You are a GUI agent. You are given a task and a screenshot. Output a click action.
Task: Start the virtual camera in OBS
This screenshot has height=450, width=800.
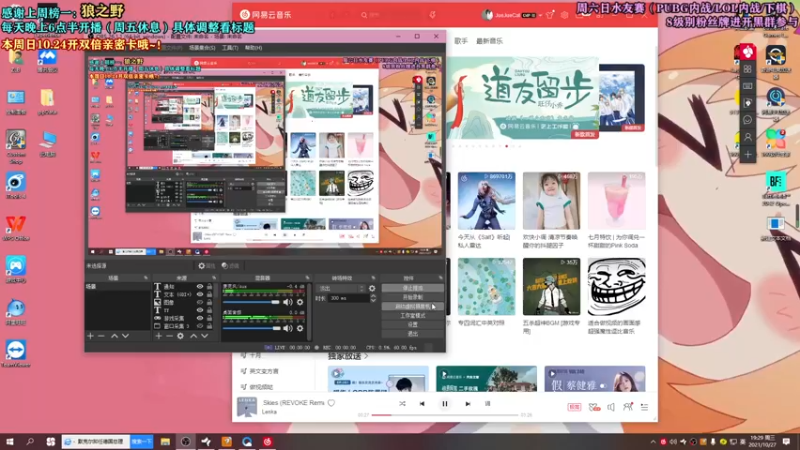(x=412, y=306)
